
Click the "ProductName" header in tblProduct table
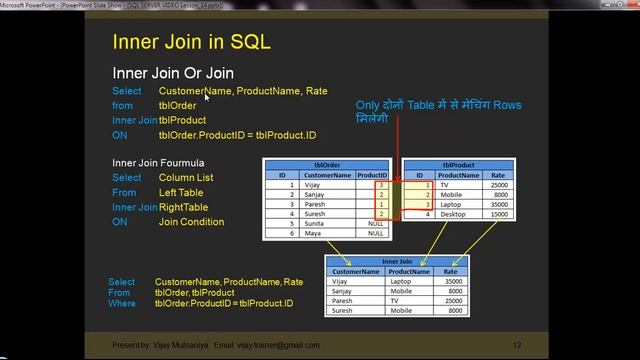coord(458,175)
